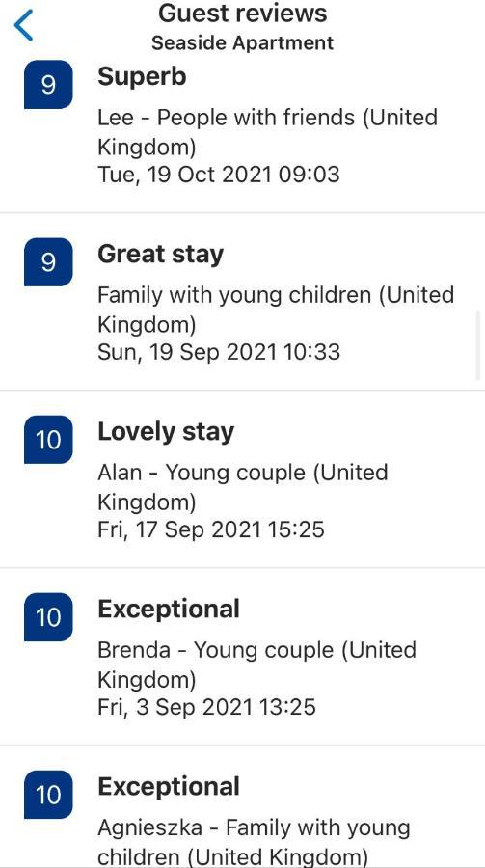Select Lee - People with friends reviewer line
This screenshot has width=485, height=868.
268,132
